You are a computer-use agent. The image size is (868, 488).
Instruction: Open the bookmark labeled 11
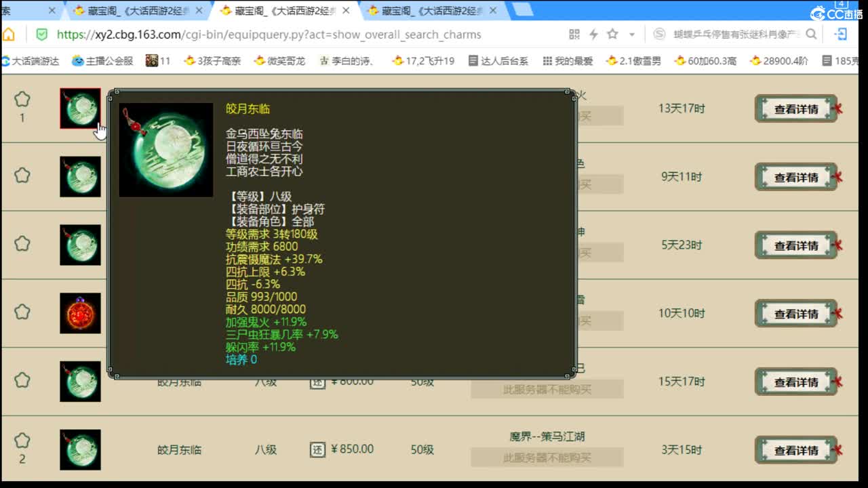pos(158,61)
